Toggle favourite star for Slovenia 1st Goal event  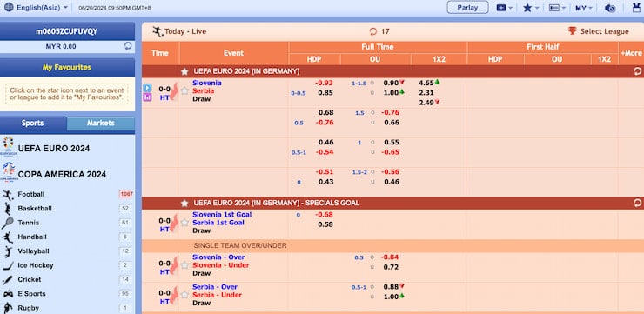pyautogui.click(x=184, y=223)
